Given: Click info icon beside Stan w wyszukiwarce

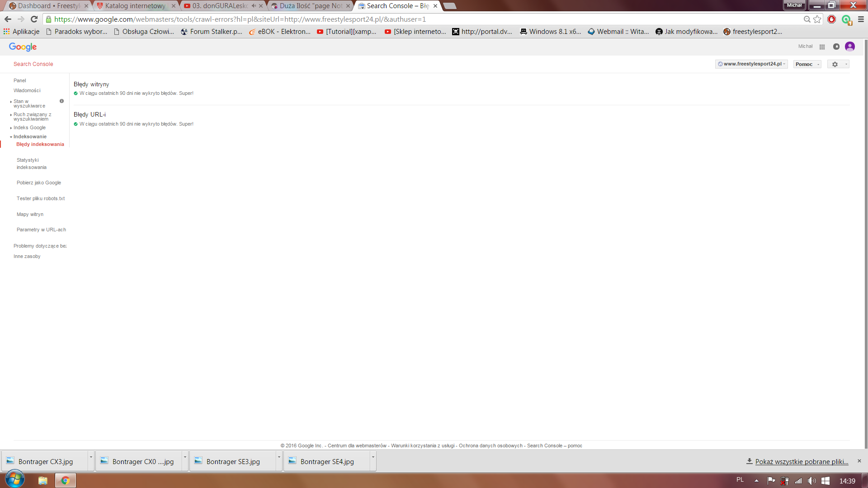Looking at the screenshot, I should (x=61, y=101).
